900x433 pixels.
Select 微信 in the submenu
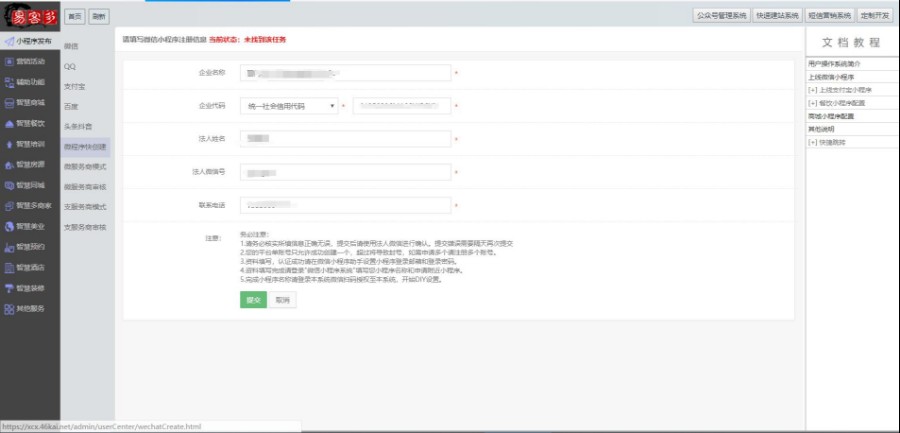tap(71, 46)
